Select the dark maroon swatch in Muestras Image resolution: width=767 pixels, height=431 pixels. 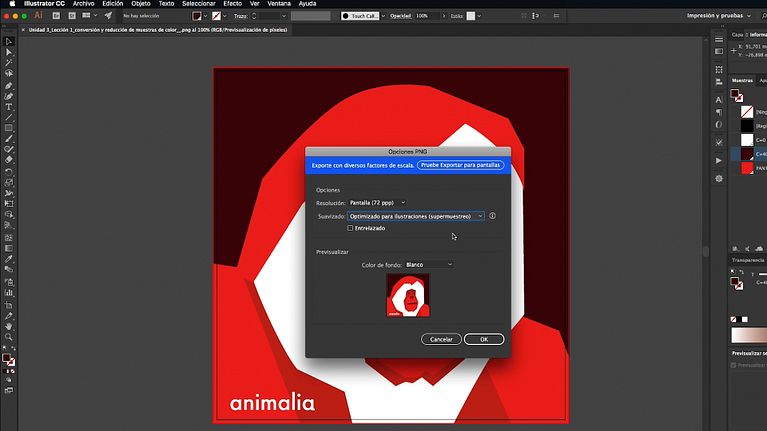[x=747, y=154]
